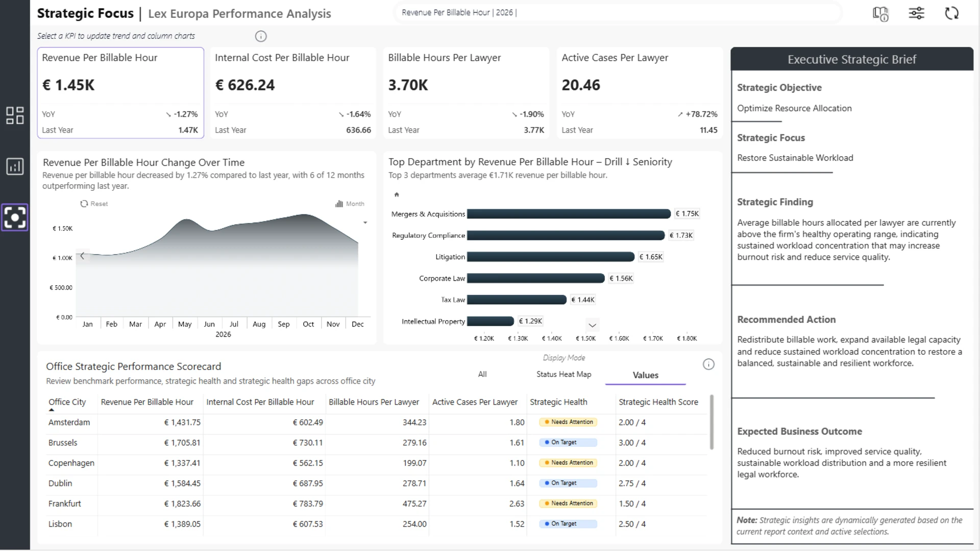Click the Copenhagen row city name

(71, 463)
